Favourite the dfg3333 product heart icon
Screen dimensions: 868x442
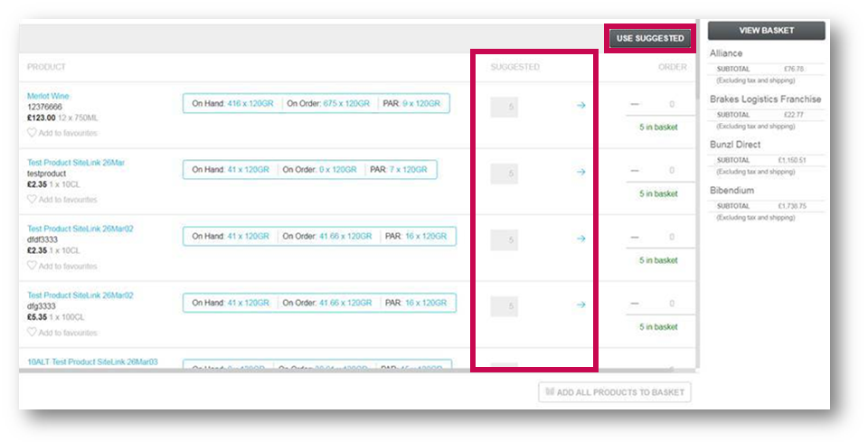(x=33, y=333)
